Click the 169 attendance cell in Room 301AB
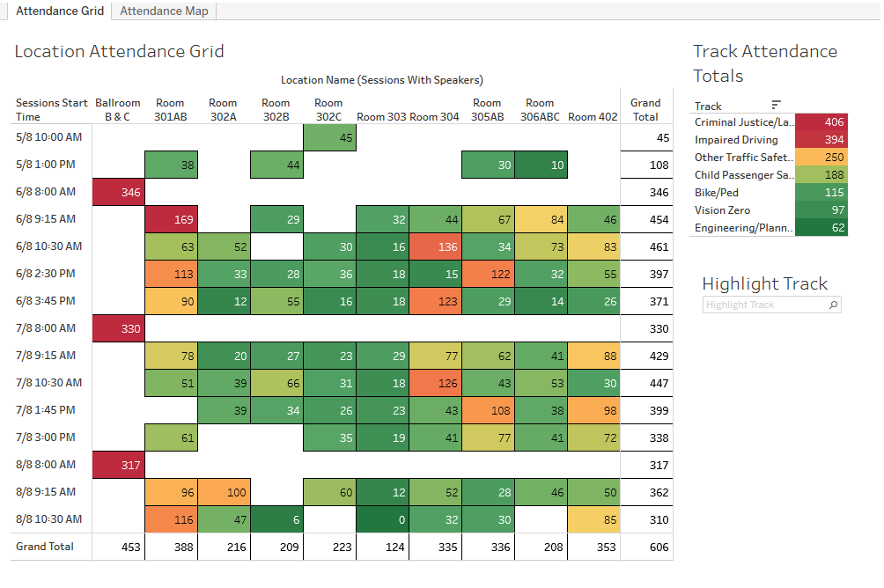 (x=171, y=219)
